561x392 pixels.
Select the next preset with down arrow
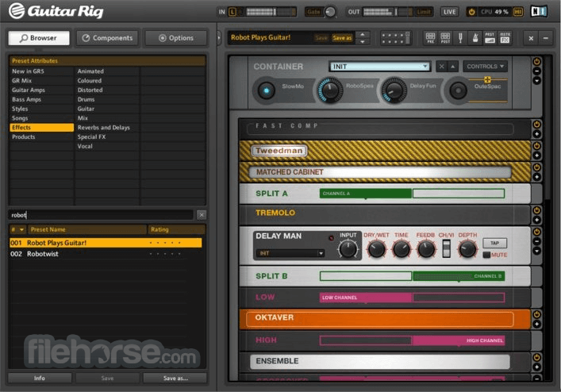pos(363,41)
